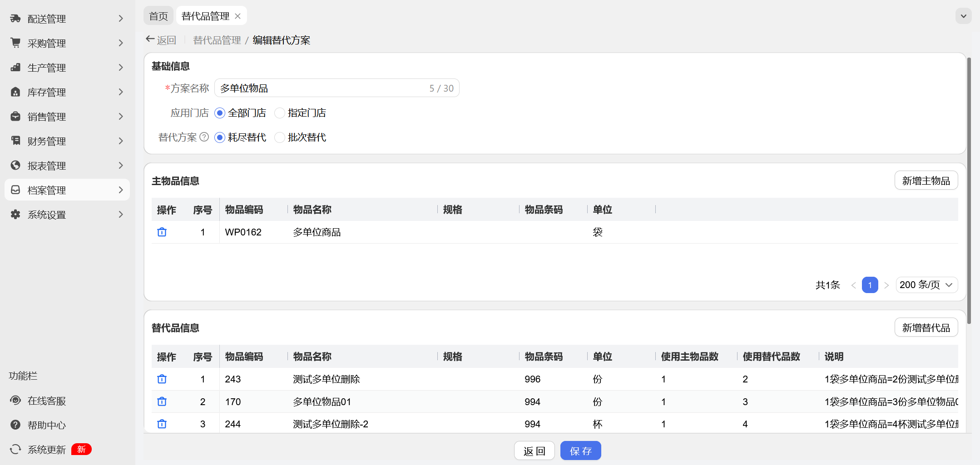980x465 pixels.
Task: Close the 替代品管理 tab
Action: 238,16
